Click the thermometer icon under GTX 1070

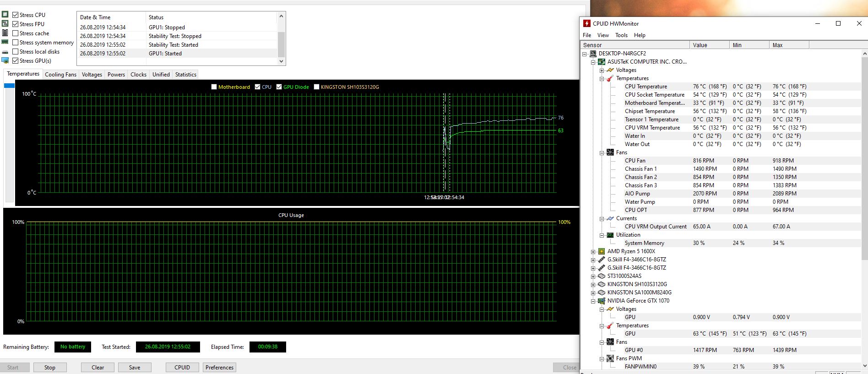coord(610,325)
